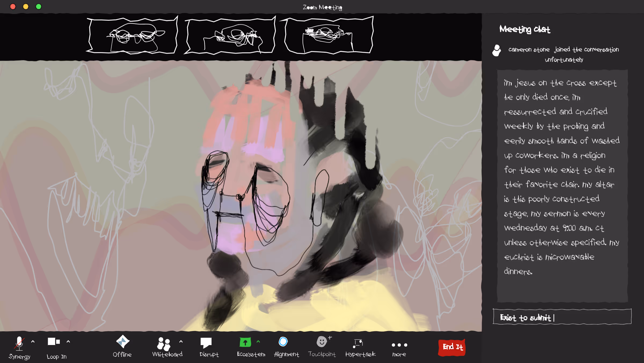Unmute the Synergy microphone icon

coord(19,343)
